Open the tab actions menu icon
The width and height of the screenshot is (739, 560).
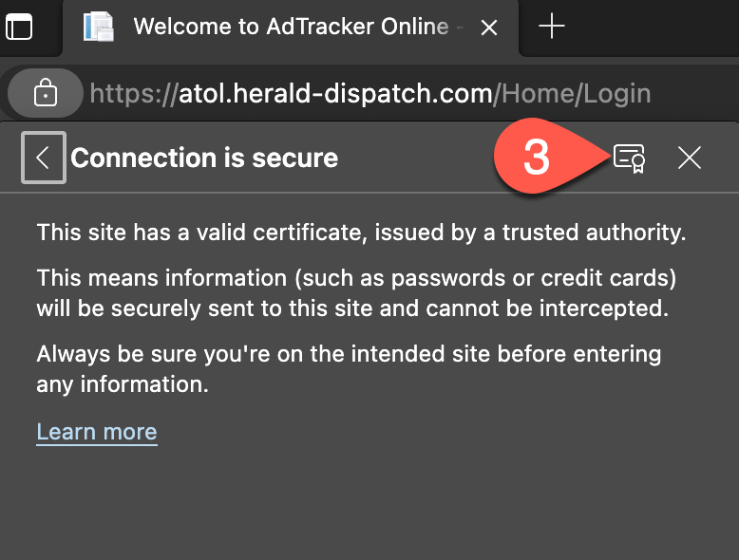18,27
